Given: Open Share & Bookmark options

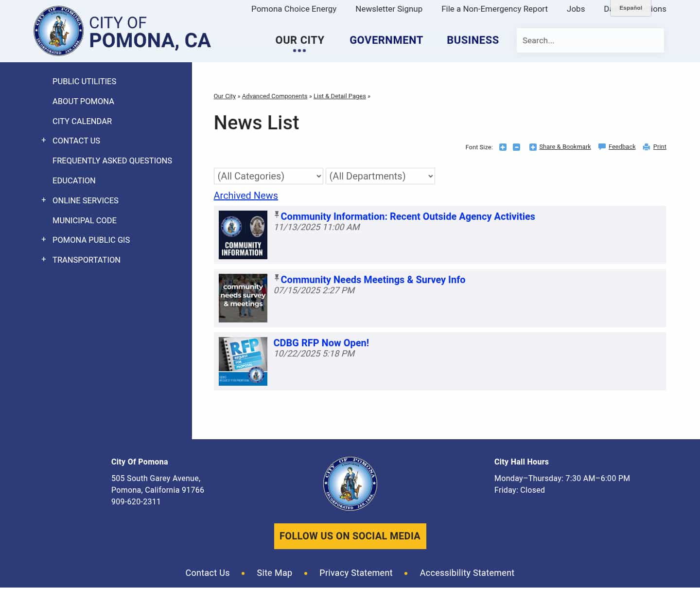Looking at the screenshot, I should pos(560,146).
